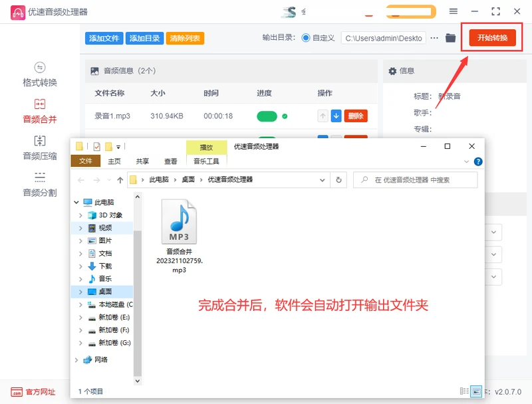Click the 信息 gear icon
This screenshot has height=404, width=532.
(x=392, y=71)
